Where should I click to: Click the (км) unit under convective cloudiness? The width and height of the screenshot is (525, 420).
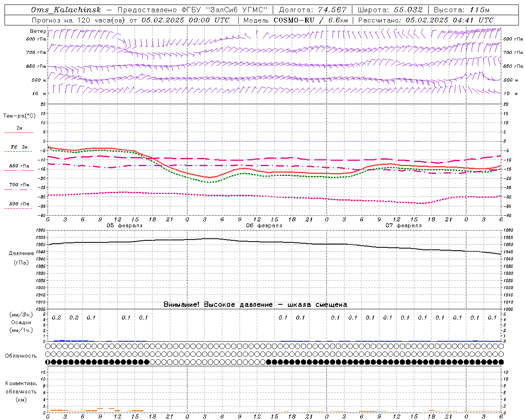click(21, 399)
